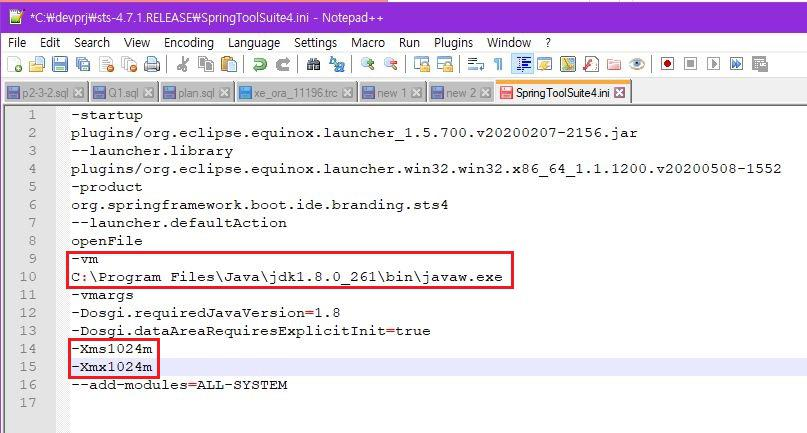Close the xe_ora_11196.trc tab
Screen dimensions: 807x433
[348, 93]
